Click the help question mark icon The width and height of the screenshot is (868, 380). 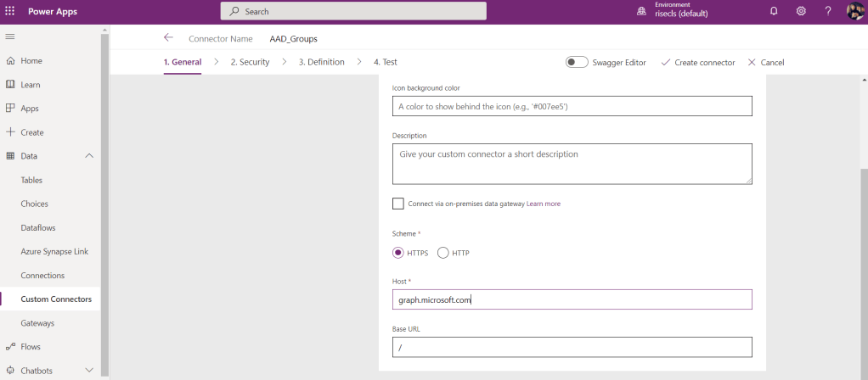(x=828, y=11)
